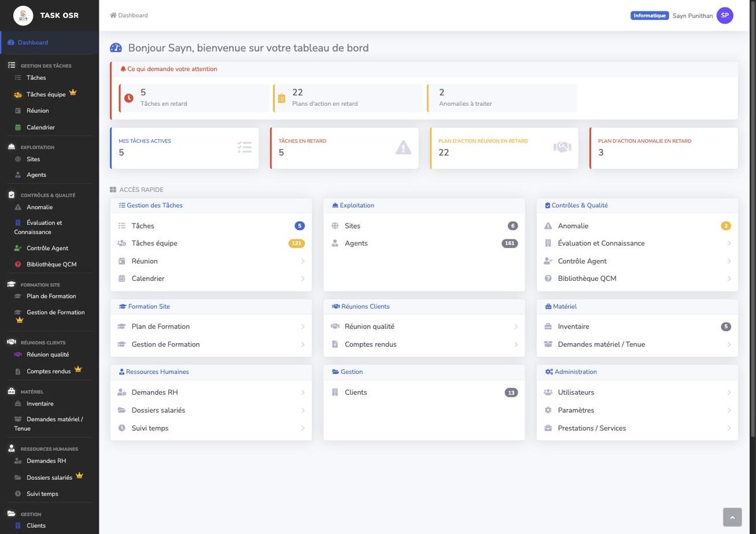The height and width of the screenshot is (534, 756).
Task: Open Tâches équipe with the 121 badge
Action: click(x=211, y=243)
